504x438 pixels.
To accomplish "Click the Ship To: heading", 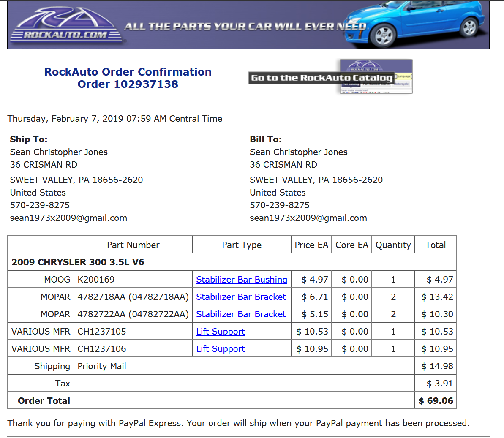I will (29, 139).
